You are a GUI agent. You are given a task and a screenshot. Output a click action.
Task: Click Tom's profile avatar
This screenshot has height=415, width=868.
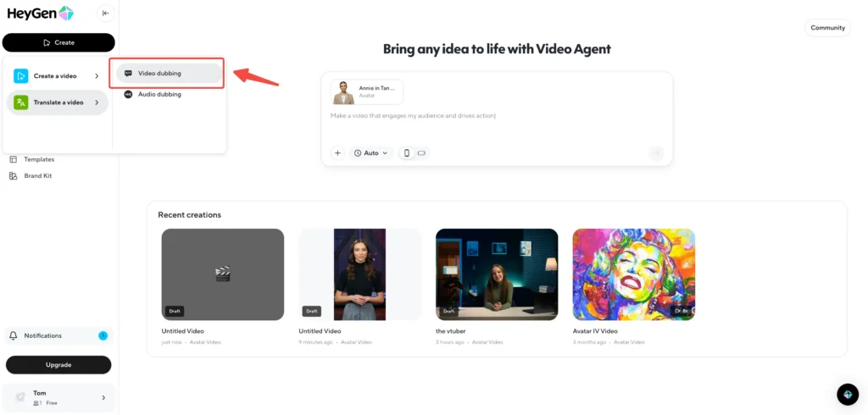pos(20,398)
